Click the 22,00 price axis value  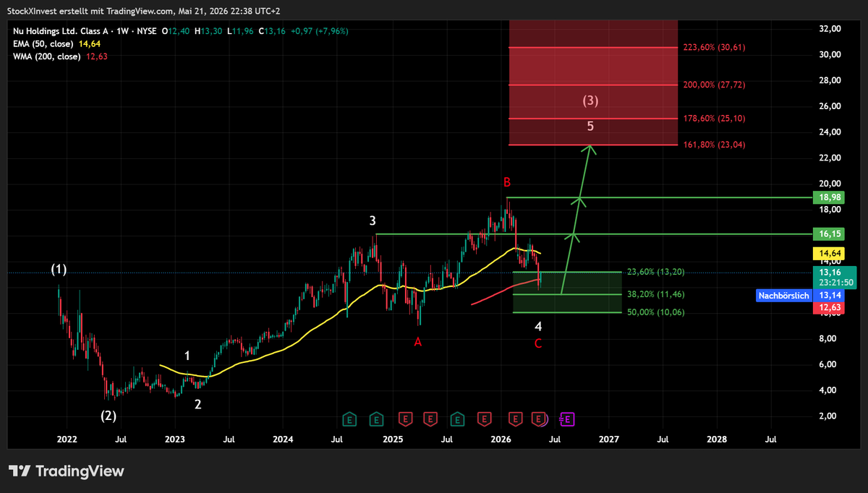pos(830,158)
